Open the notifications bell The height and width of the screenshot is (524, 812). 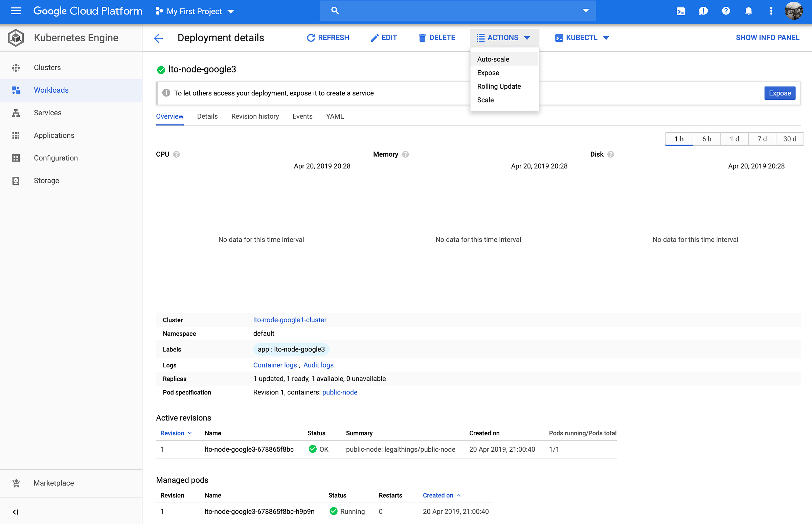748,11
